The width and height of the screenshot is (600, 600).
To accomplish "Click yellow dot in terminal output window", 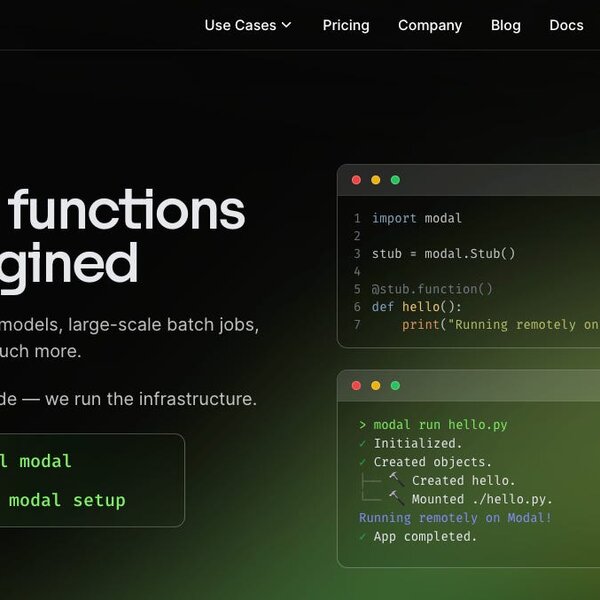I will (376, 385).
